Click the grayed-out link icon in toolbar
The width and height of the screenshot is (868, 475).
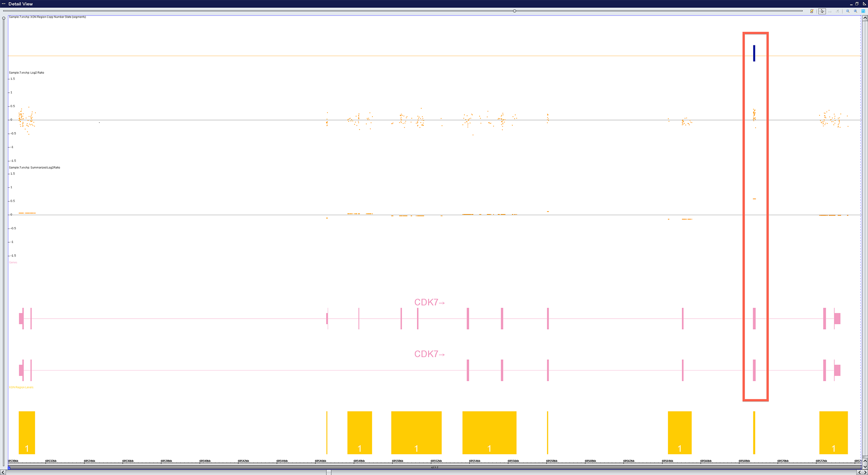click(830, 12)
